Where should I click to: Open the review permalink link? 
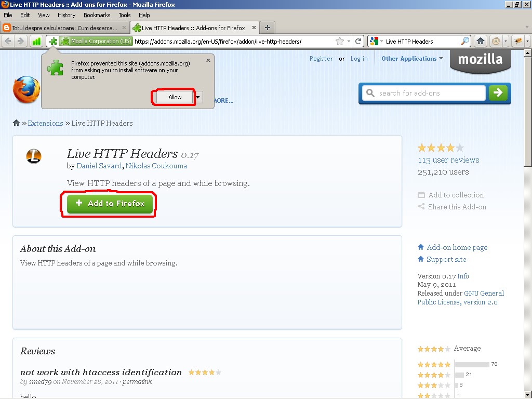(137, 382)
